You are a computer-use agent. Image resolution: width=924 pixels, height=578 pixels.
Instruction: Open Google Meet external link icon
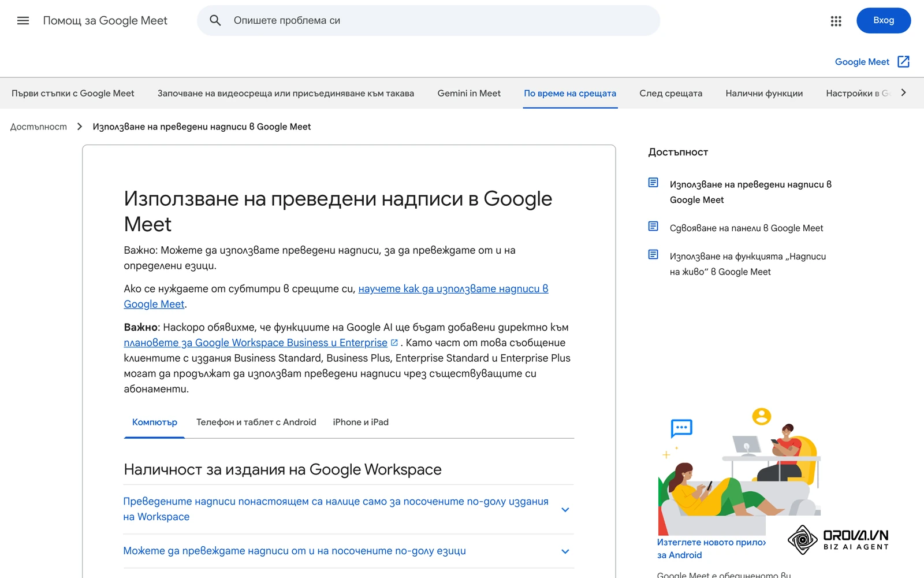[904, 62]
